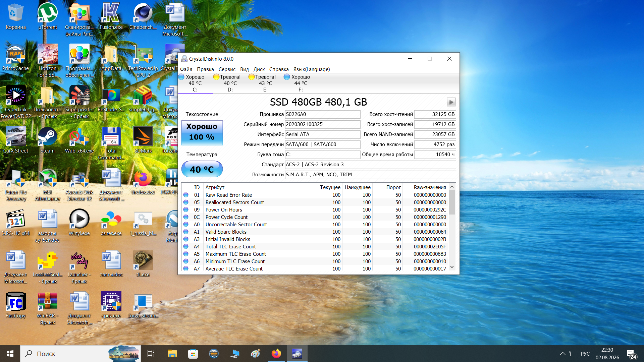Launch firefox.exe desktop shortcut
Image resolution: width=644 pixels, height=362 pixels.
(143, 182)
